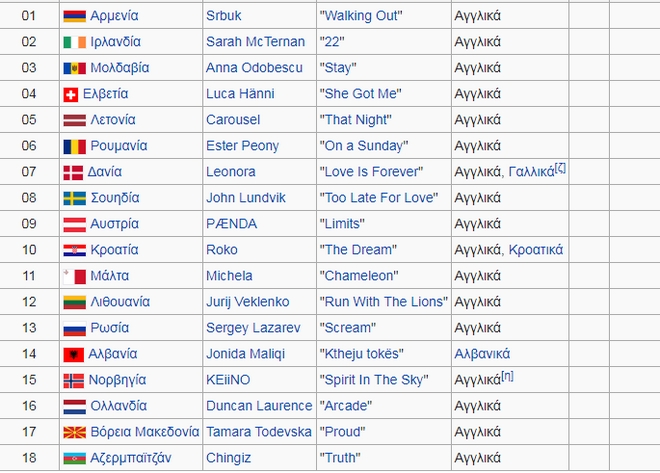Click the Croatia flag icon
This screenshot has width=660, height=473.
[74, 250]
